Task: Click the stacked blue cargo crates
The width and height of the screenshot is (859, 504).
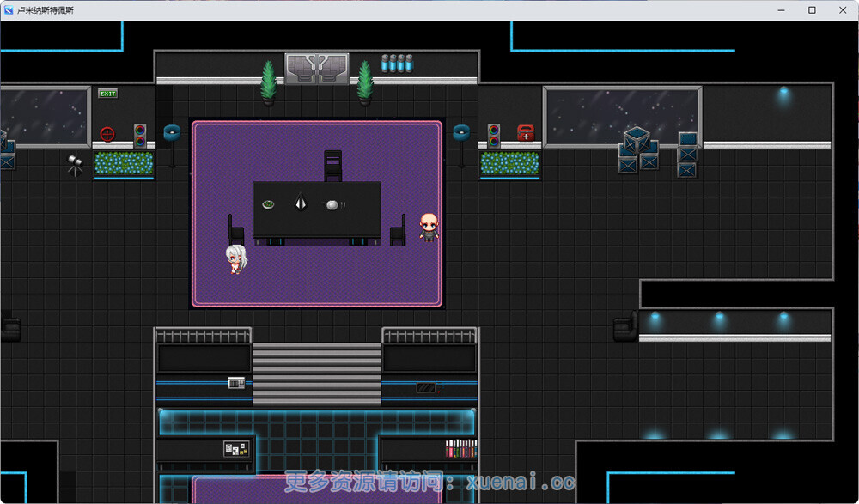Action: 639,149
